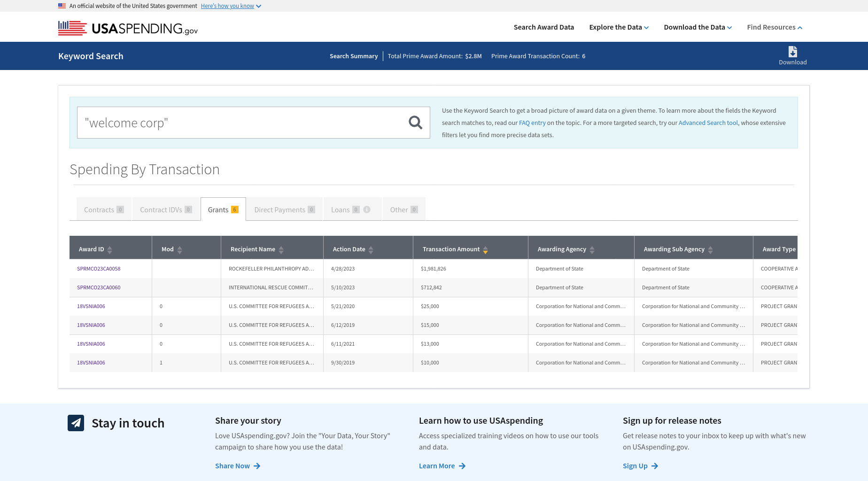868x481 pixels.
Task: Select the Grants tab
Action: (x=223, y=209)
